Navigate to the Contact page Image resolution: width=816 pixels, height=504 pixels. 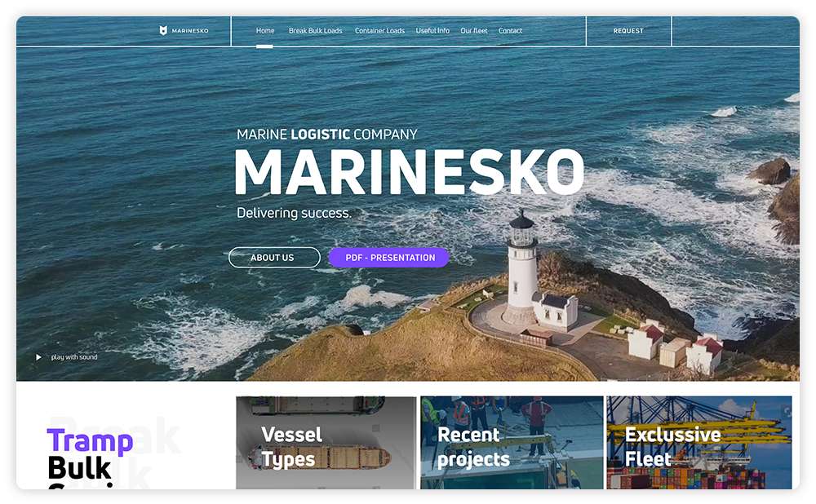510,31
